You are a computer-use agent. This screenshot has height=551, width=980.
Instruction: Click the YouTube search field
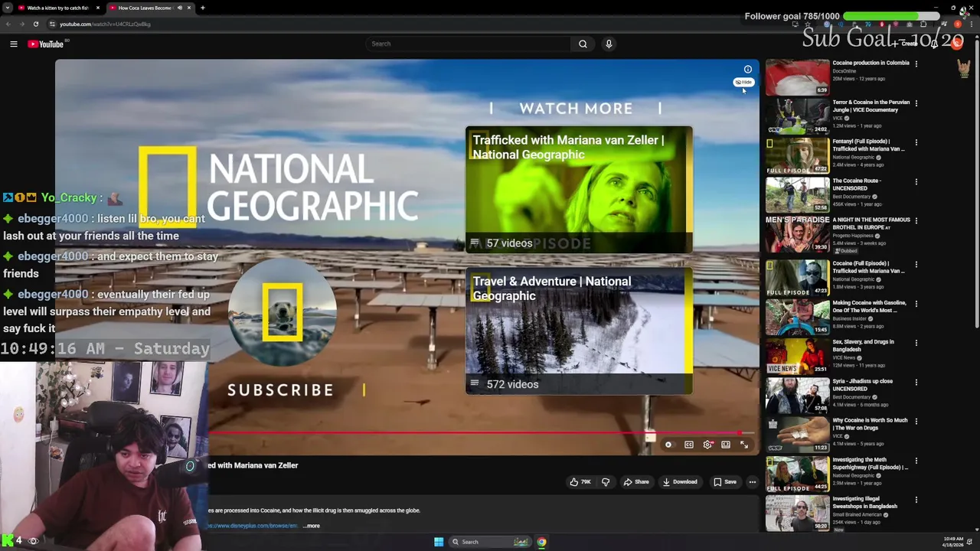click(468, 44)
